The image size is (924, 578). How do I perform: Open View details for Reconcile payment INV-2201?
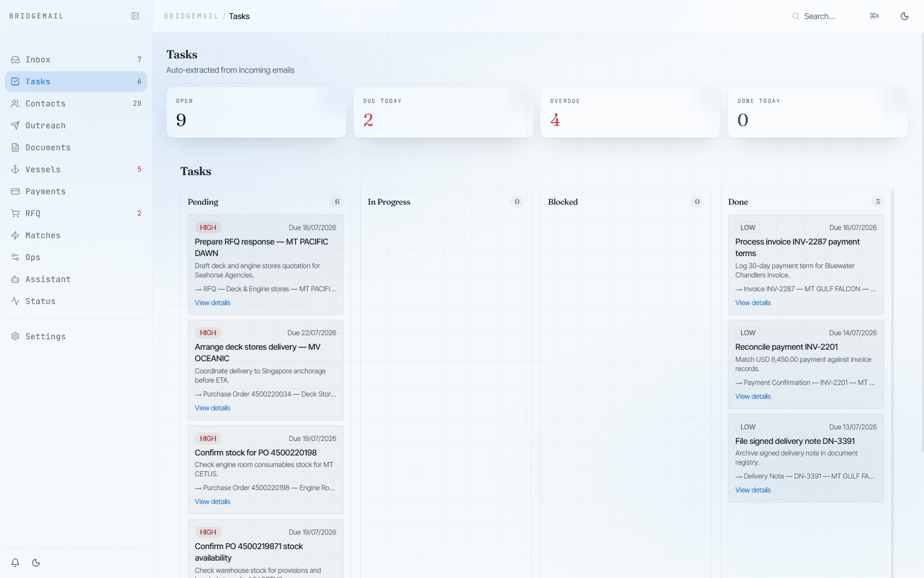pos(753,397)
